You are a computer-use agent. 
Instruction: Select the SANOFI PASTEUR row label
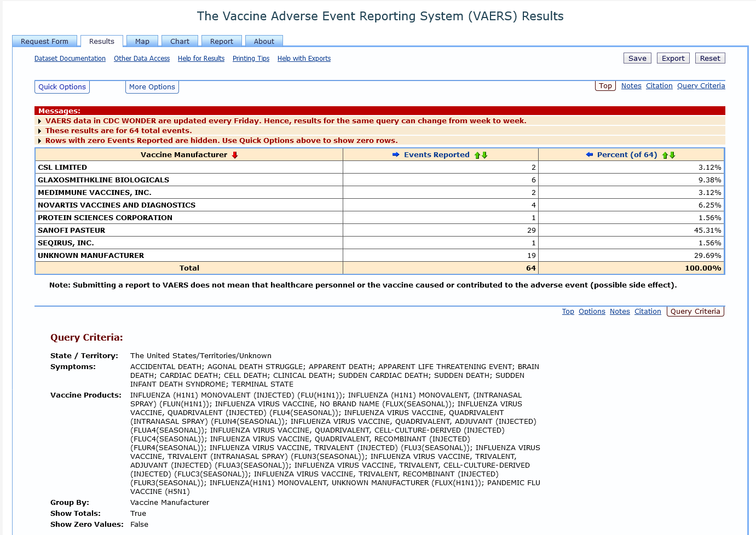[71, 231]
